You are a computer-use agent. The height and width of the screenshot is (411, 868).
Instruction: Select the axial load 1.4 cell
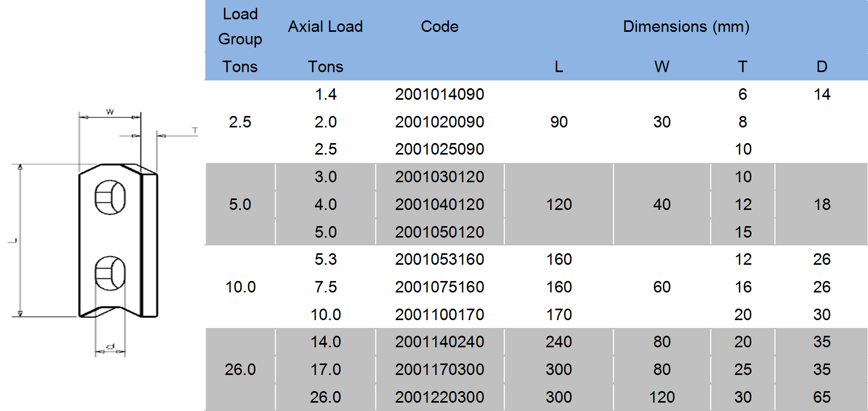[x=326, y=95]
